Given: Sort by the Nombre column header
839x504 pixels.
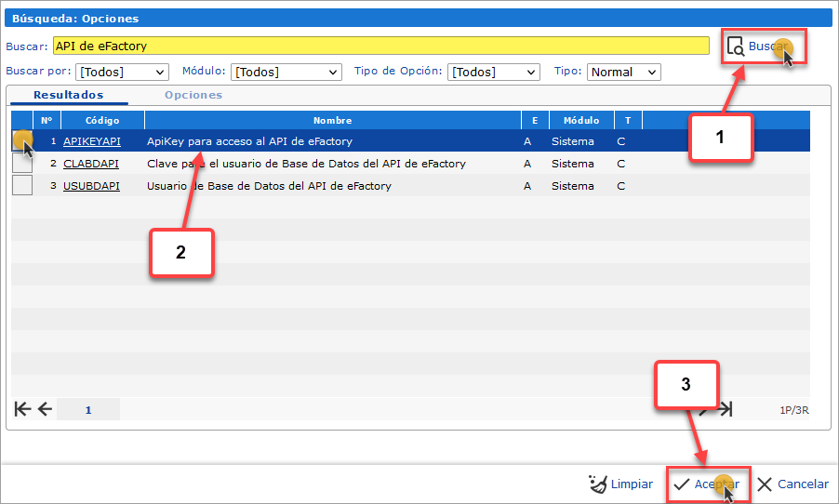Looking at the screenshot, I should 332,120.
